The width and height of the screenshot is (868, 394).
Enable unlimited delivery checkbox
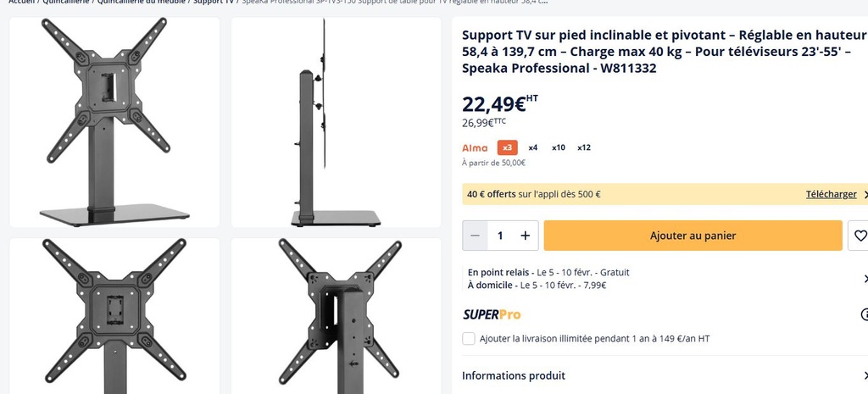469,339
